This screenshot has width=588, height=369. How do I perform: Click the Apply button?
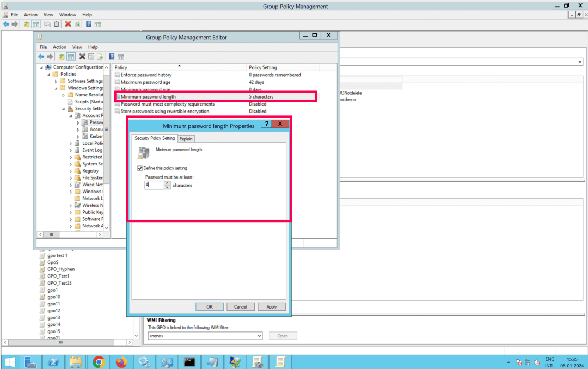click(x=272, y=306)
